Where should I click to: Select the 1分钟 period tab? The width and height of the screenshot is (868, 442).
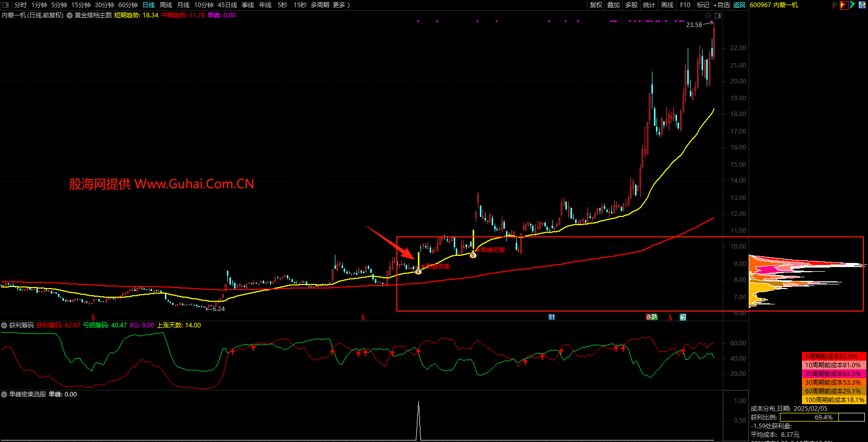(x=39, y=5)
